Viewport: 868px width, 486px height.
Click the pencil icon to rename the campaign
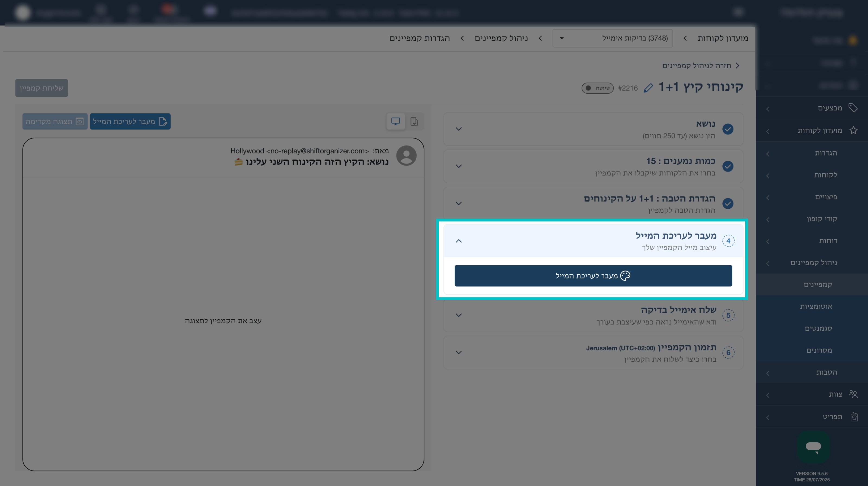(648, 88)
